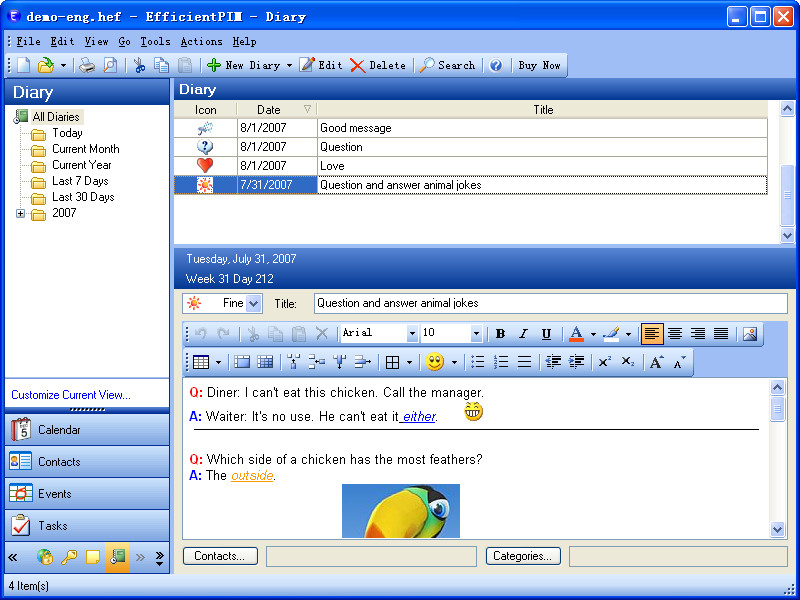
Task: Click the increase indent icon
Action: (x=577, y=362)
